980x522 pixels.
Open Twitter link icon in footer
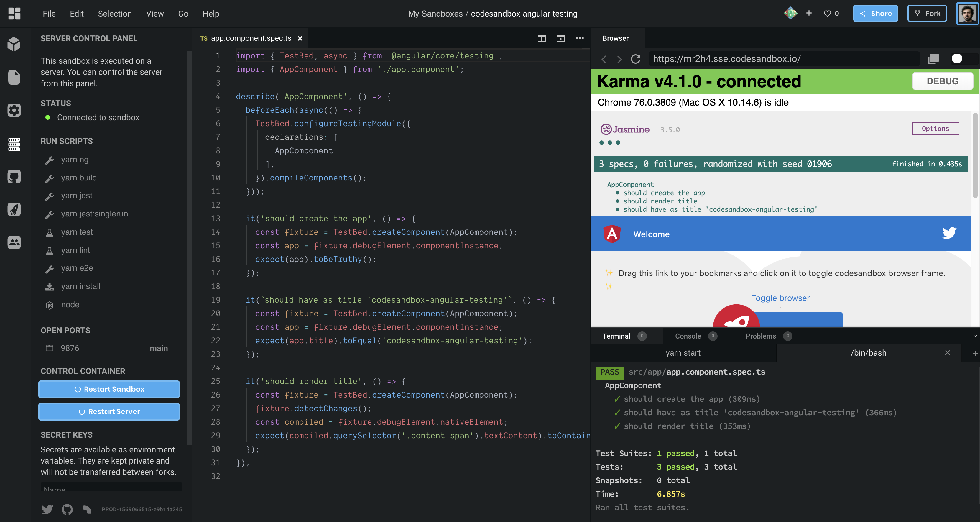pos(47,509)
